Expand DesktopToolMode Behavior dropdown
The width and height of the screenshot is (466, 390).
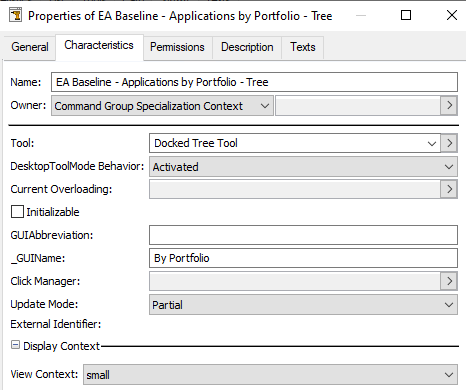tap(303, 167)
